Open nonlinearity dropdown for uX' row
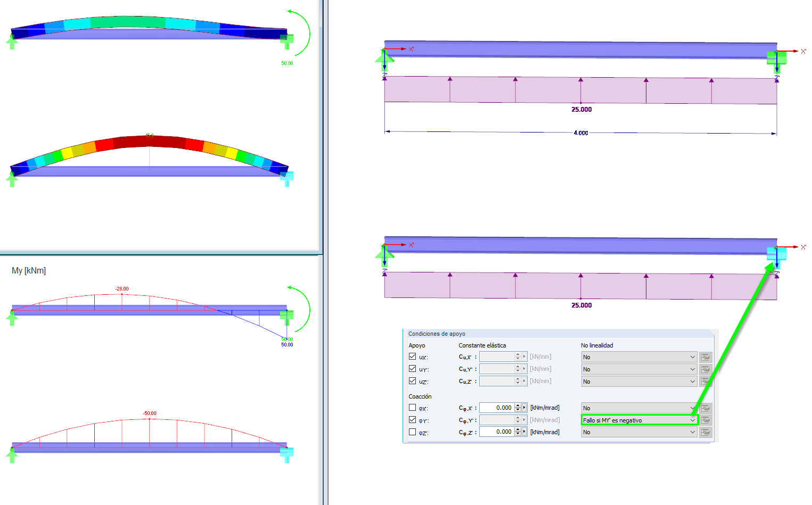Viewport: 812px width, 505px height. 639,357
